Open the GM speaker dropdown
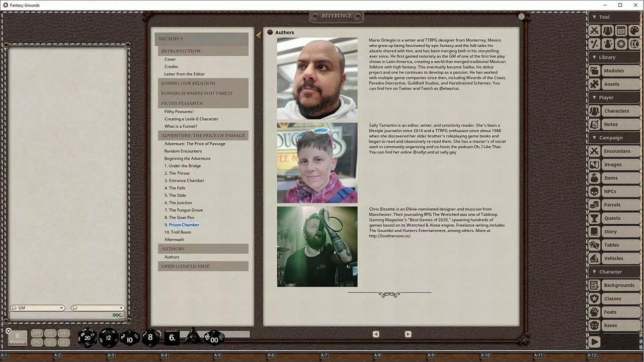 pos(37,308)
